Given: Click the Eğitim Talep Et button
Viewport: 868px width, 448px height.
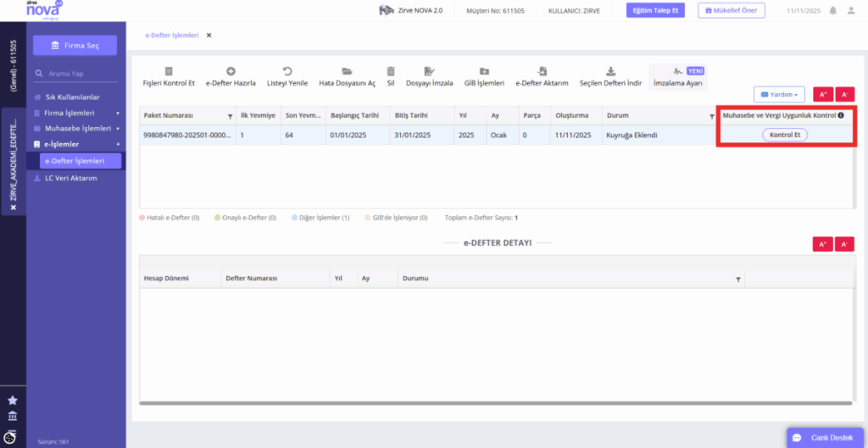Looking at the screenshot, I should [x=656, y=10].
